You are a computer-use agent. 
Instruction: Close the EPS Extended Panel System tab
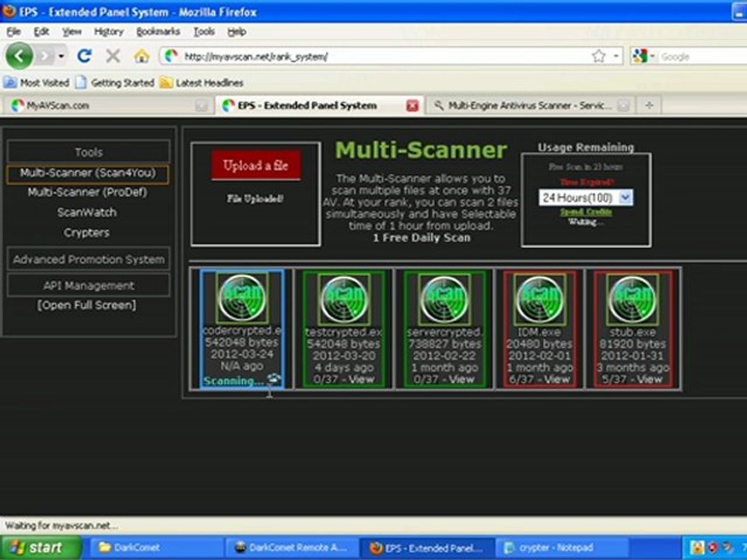(x=412, y=106)
